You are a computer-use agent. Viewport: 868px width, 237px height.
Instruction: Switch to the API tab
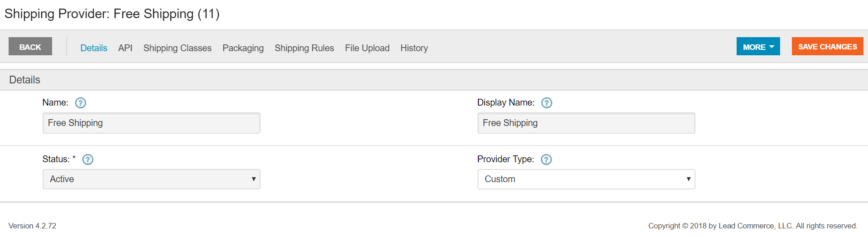[x=125, y=48]
